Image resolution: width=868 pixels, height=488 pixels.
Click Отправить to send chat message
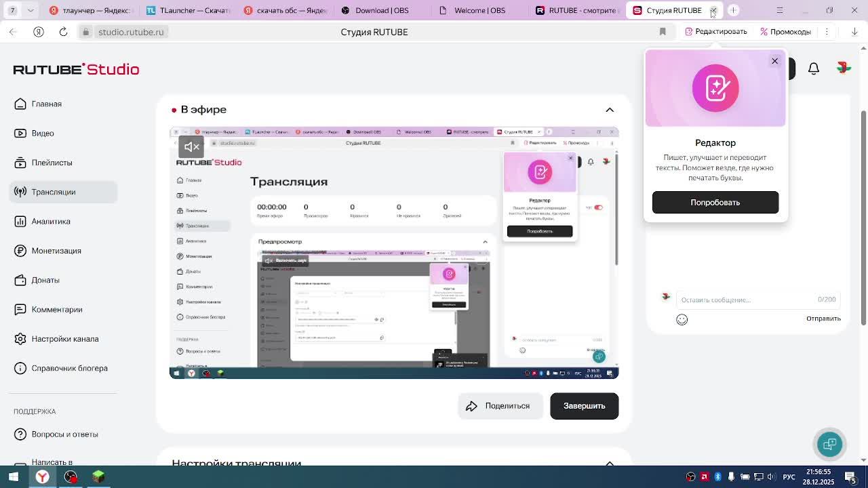click(x=823, y=319)
